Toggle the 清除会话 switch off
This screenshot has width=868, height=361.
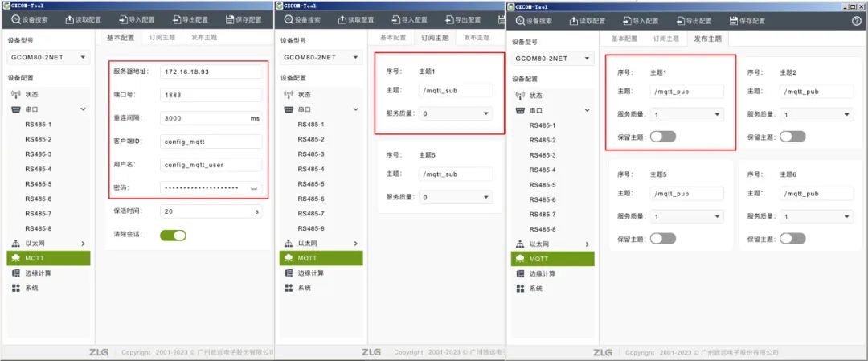click(x=174, y=236)
